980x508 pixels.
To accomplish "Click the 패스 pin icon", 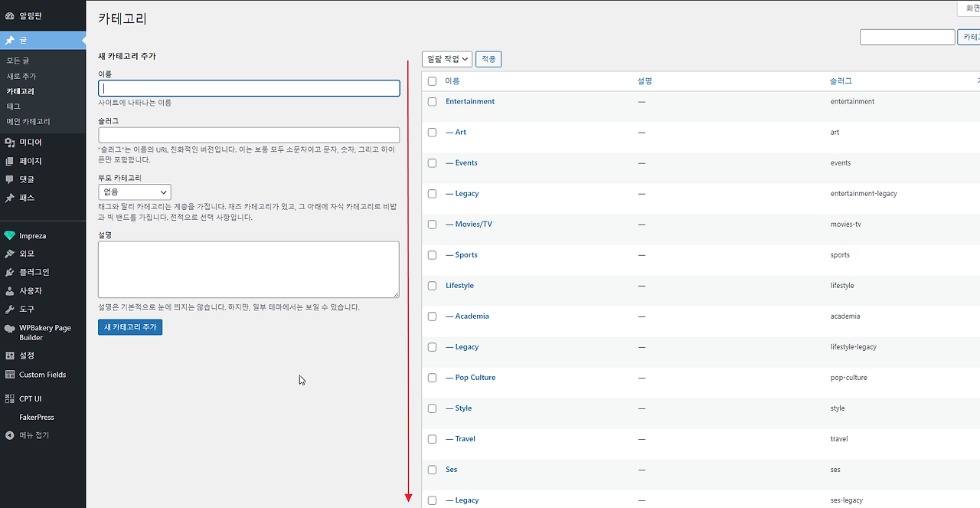I will pyautogui.click(x=10, y=198).
